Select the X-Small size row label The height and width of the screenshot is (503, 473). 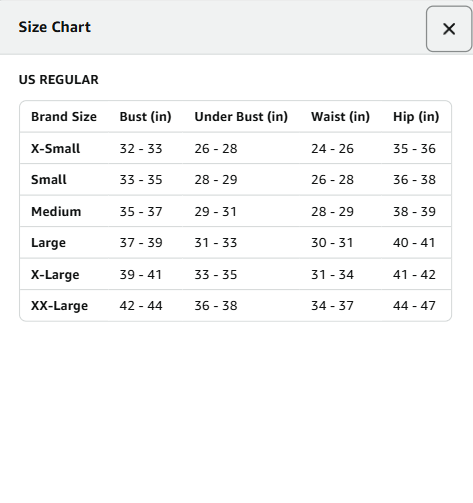tap(56, 148)
